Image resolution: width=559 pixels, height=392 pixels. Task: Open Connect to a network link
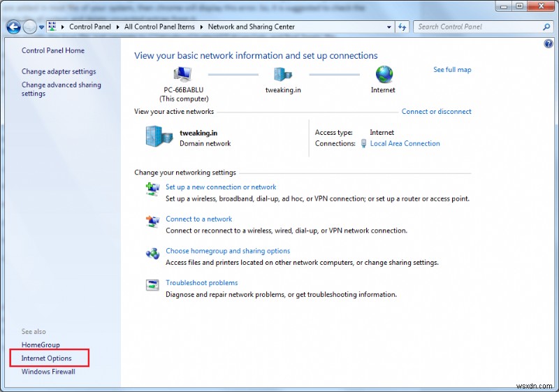[x=199, y=219]
